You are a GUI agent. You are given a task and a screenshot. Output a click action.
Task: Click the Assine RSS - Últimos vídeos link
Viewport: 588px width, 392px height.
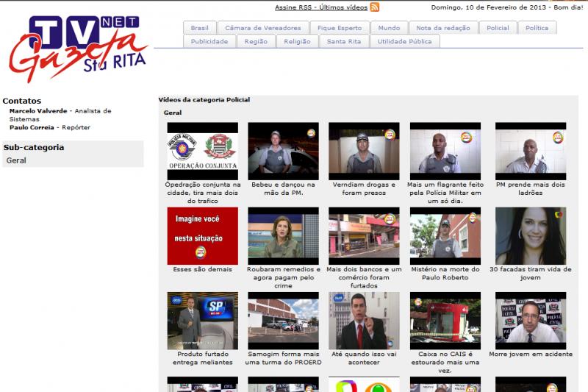click(x=321, y=7)
